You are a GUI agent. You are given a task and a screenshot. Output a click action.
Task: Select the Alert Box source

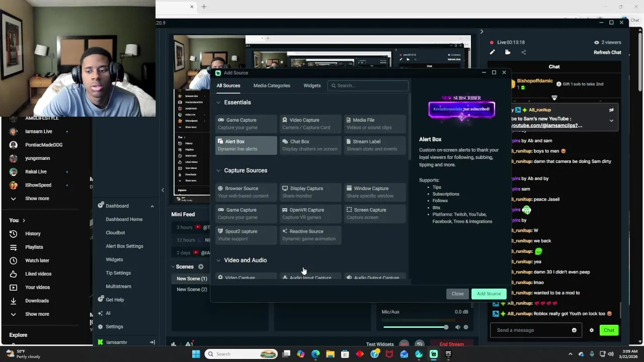click(246, 145)
